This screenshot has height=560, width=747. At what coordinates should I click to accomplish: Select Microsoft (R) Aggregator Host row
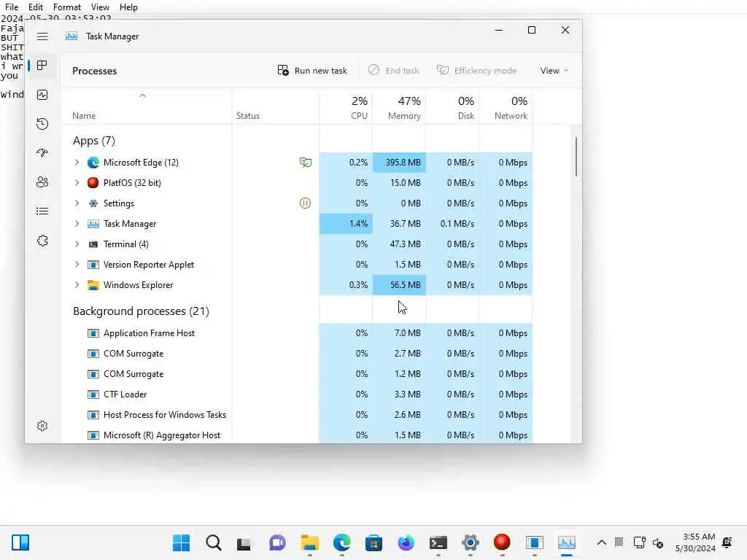click(297, 435)
